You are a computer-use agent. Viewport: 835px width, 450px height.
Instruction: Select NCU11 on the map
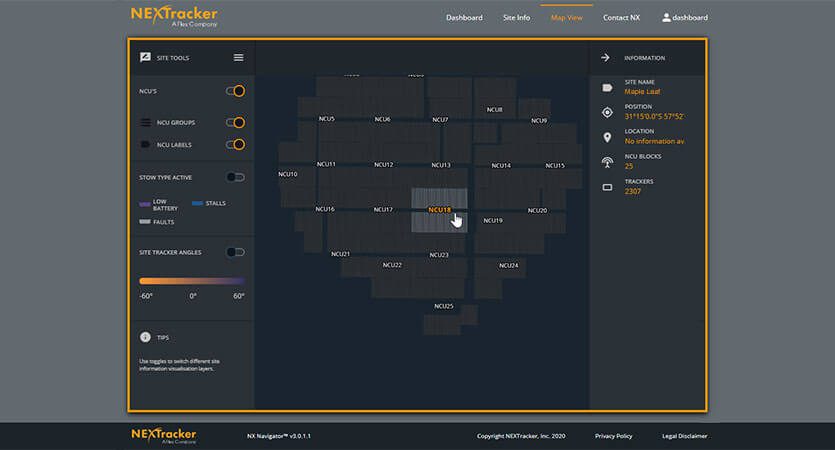pos(326,164)
